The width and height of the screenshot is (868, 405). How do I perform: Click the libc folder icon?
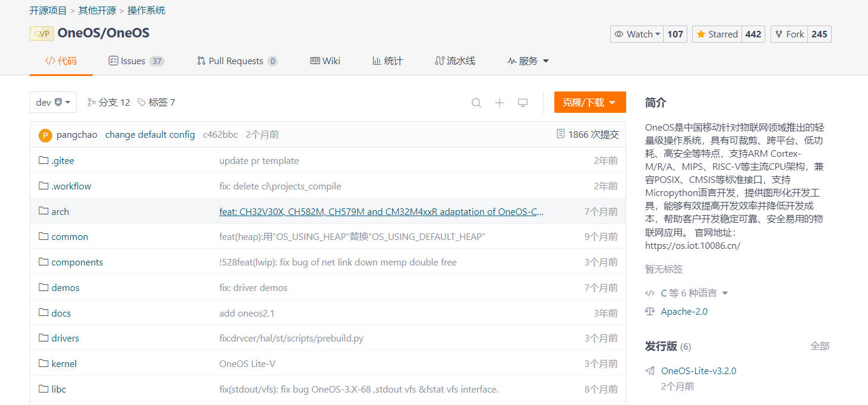pos(43,389)
